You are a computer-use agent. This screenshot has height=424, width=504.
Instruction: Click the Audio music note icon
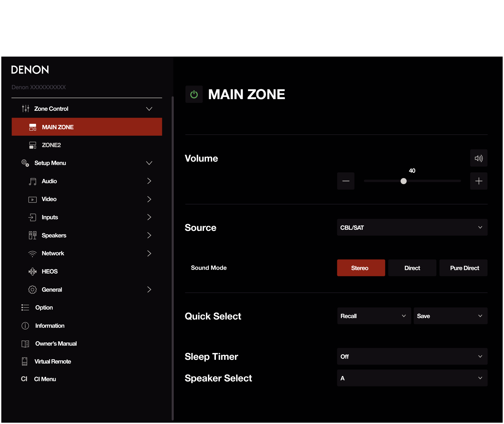coord(33,181)
